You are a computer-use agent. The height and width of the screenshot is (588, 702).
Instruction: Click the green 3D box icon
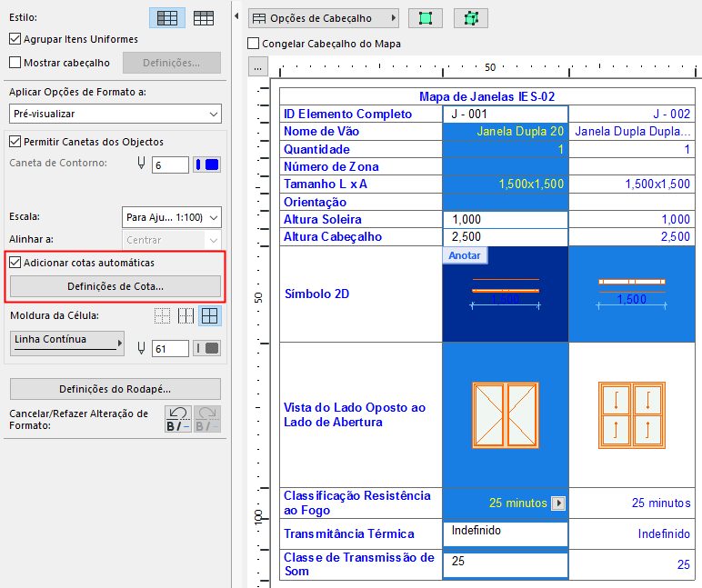tap(470, 18)
